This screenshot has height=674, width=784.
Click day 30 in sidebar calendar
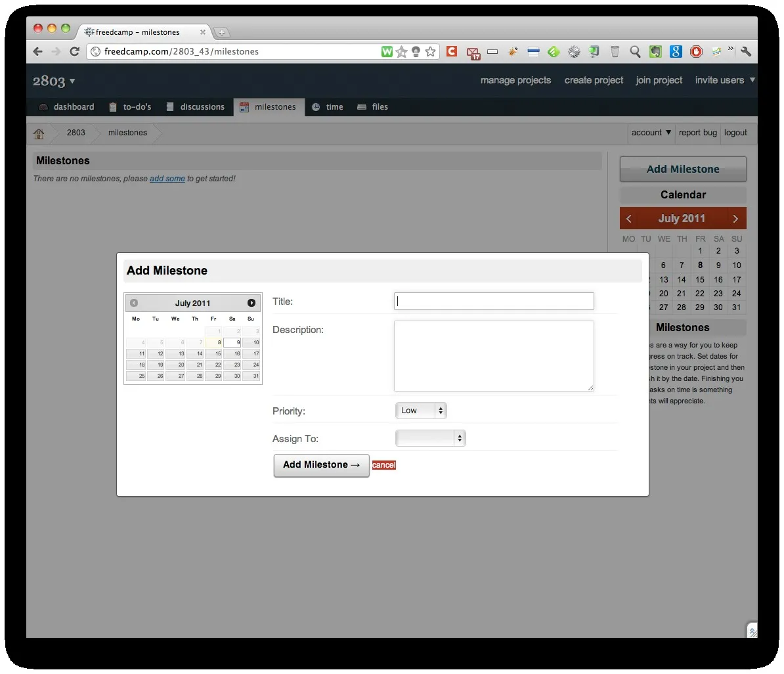pyautogui.click(x=718, y=307)
